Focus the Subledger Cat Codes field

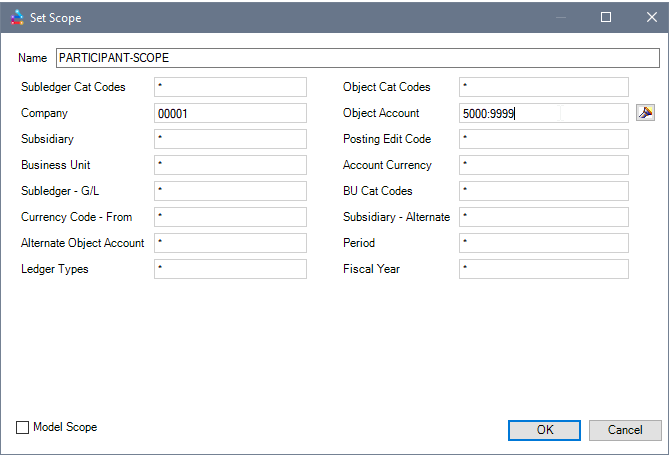coord(230,88)
